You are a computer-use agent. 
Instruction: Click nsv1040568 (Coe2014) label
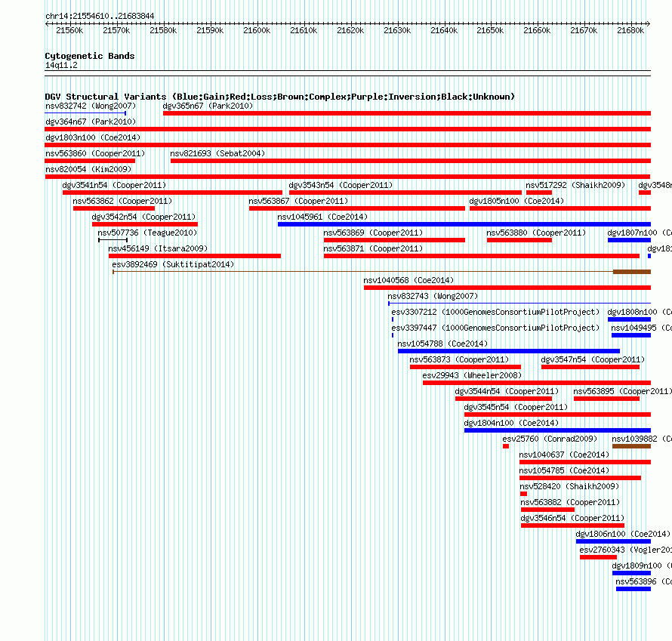pyautogui.click(x=408, y=280)
